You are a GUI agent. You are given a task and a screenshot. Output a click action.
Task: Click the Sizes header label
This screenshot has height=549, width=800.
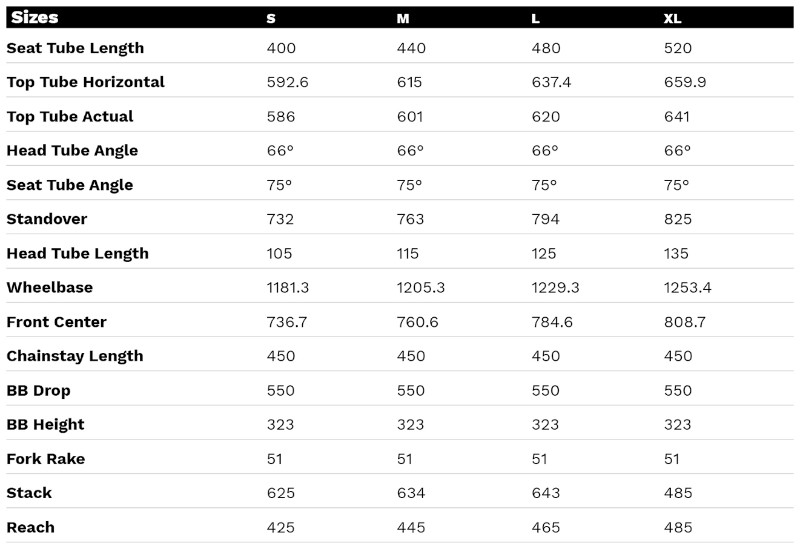click(35, 17)
